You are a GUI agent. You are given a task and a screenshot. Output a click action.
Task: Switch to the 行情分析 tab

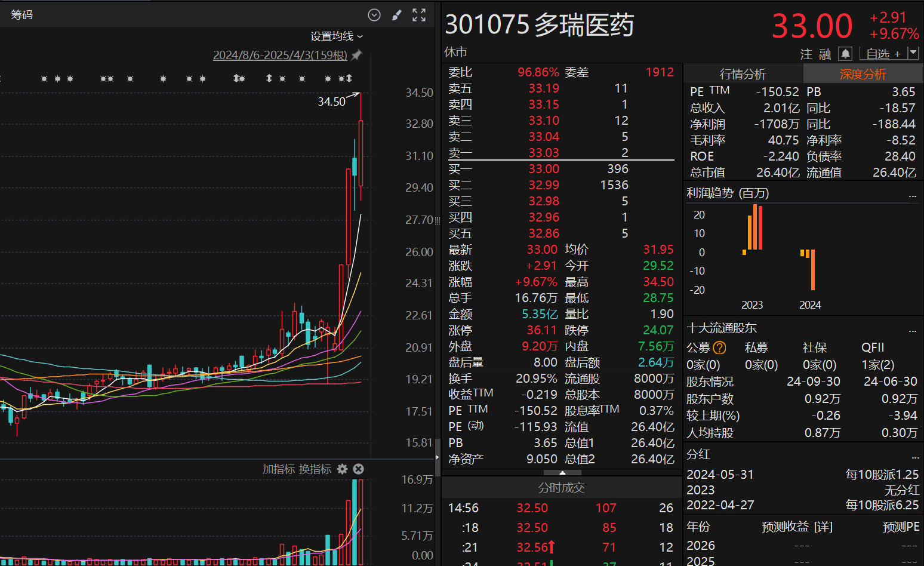coord(743,74)
